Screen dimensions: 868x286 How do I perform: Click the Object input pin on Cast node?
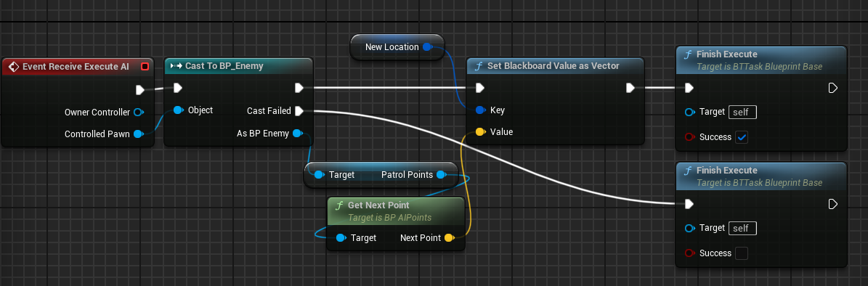[x=178, y=110]
